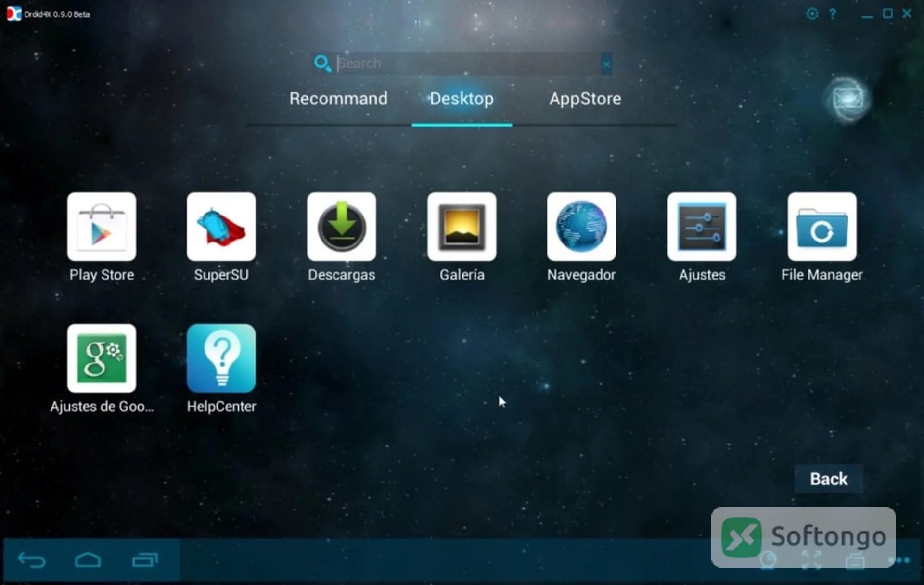Tap the Android back navigation arrow
The height and width of the screenshot is (585, 924).
(31, 560)
